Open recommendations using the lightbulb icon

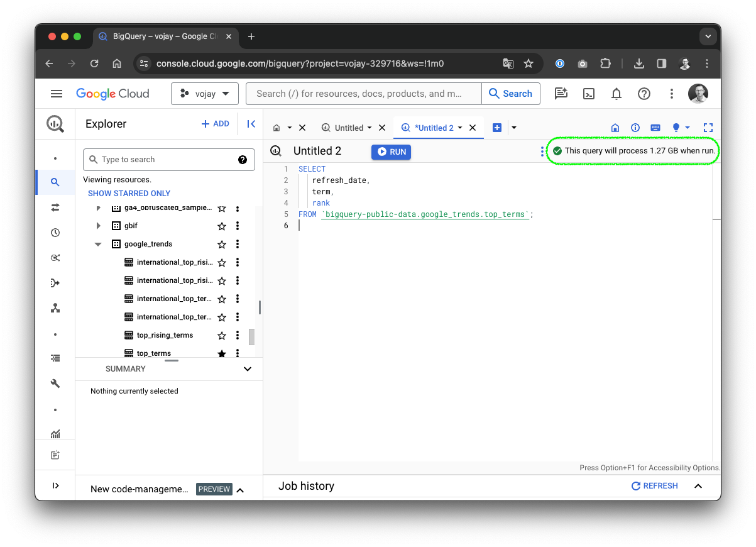[676, 128]
